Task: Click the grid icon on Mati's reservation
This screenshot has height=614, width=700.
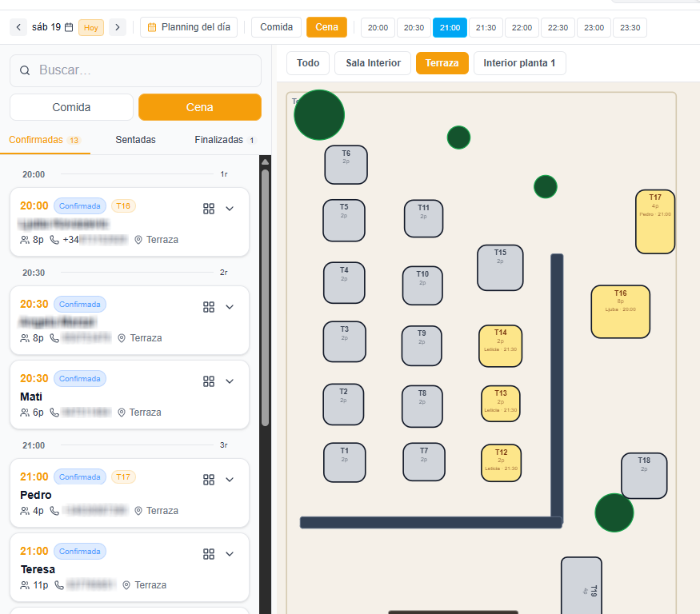Action: click(x=209, y=381)
